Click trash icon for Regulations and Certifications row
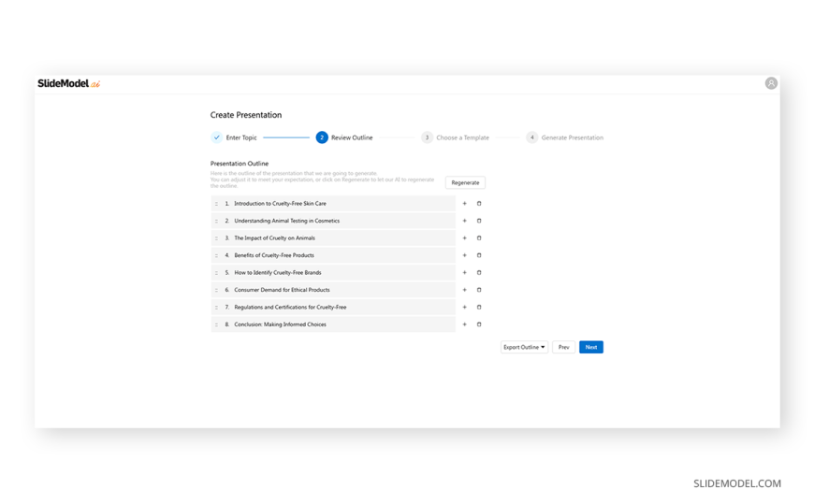 [x=479, y=308]
